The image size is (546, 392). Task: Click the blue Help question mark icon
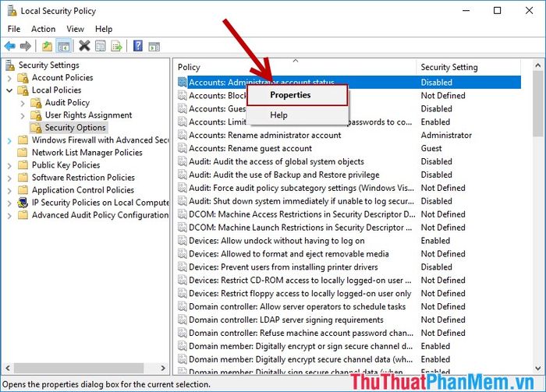click(x=138, y=45)
